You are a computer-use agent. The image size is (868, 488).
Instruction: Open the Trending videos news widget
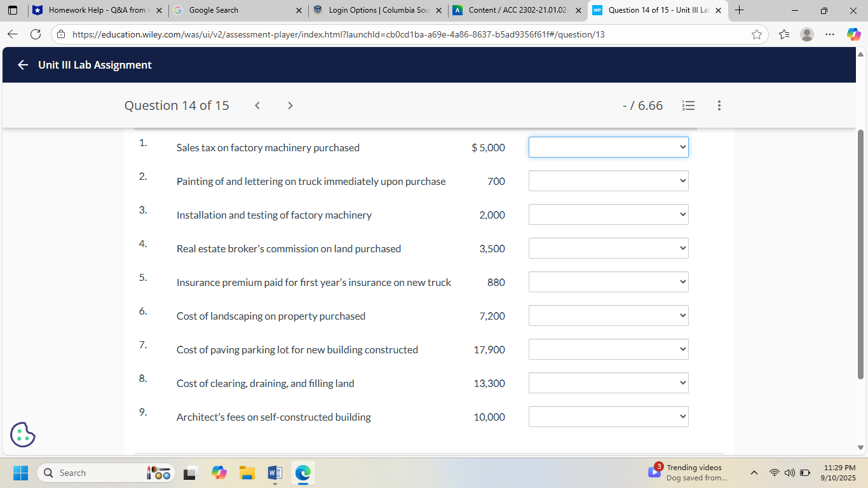[688, 473]
